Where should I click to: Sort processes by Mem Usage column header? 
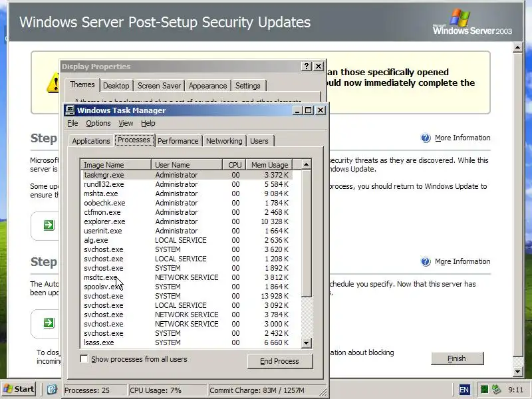[x=269, y=165]
